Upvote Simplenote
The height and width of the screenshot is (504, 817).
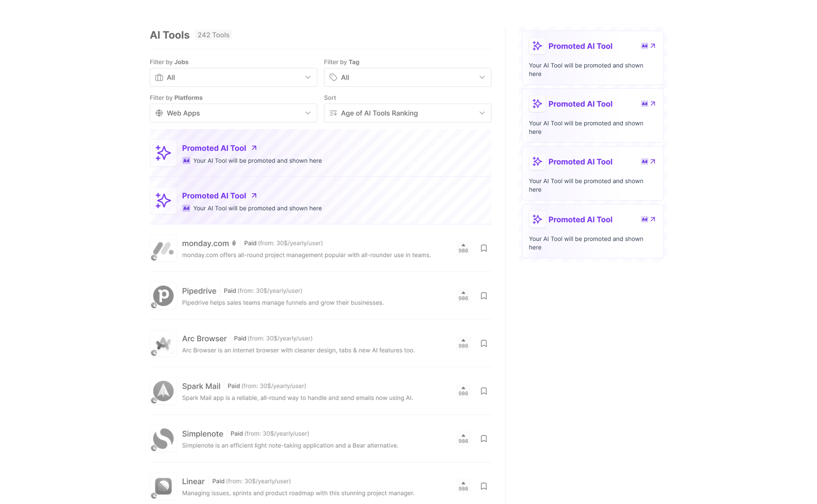pos(463,439)
